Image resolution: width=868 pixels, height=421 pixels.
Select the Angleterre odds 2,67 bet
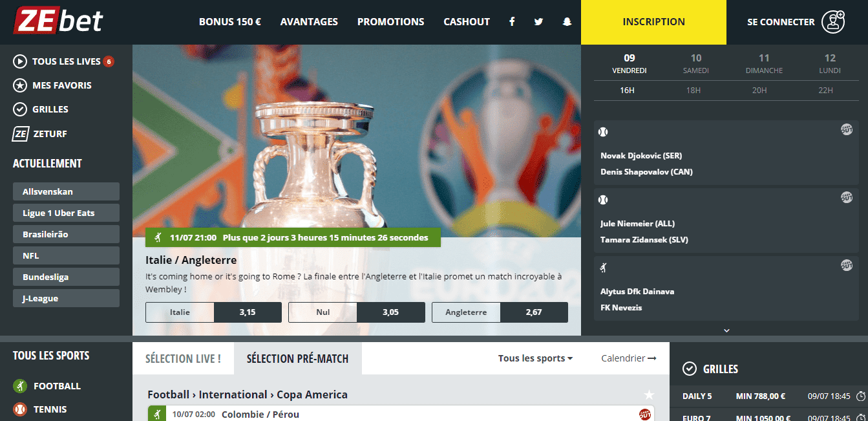pos(500,312)
